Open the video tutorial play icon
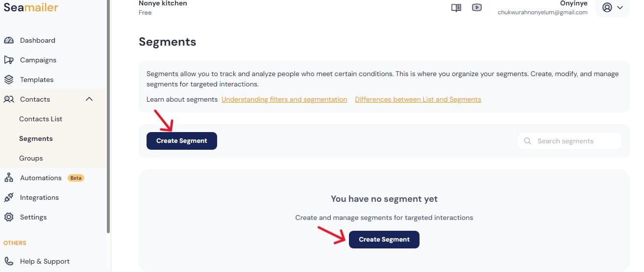The width and height of the screenshot is (644, 272). click(x=477, y=8)
